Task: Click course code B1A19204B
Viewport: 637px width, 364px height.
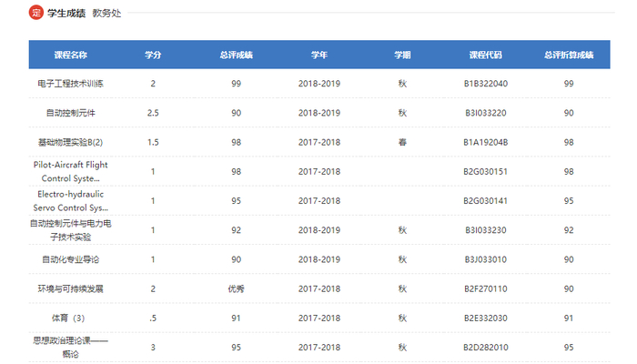Action: click(485, 142)
